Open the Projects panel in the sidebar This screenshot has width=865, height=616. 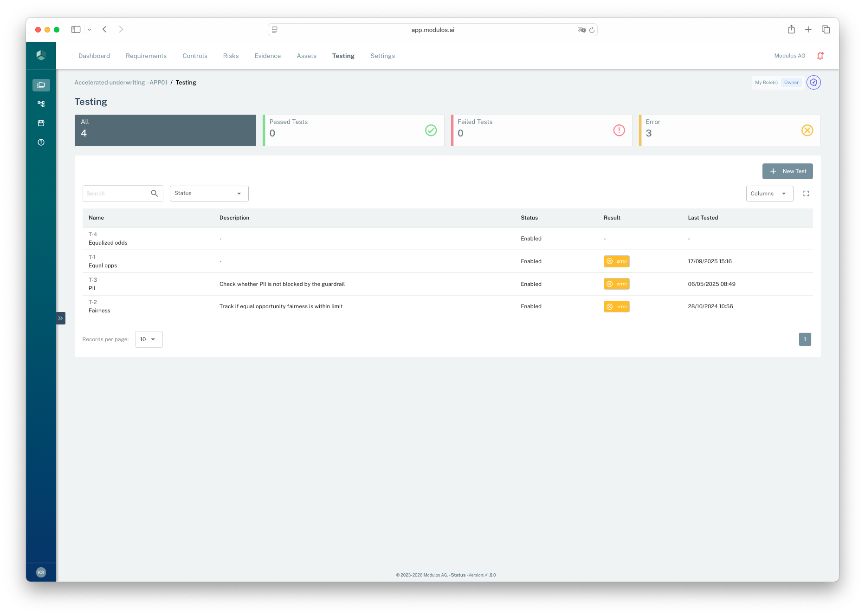[41, 85]
